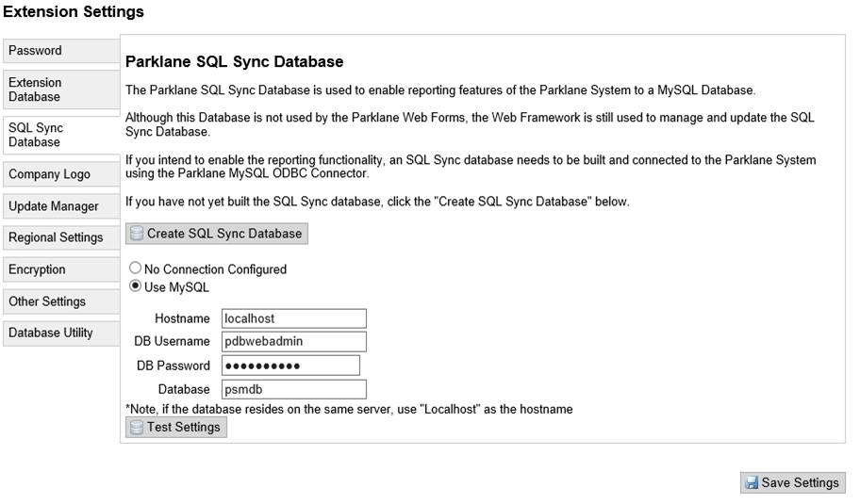The height and width of the screenshot is (504, 860).
Task: Go to the Update Manager tab
Action: [x=61, y=206]
